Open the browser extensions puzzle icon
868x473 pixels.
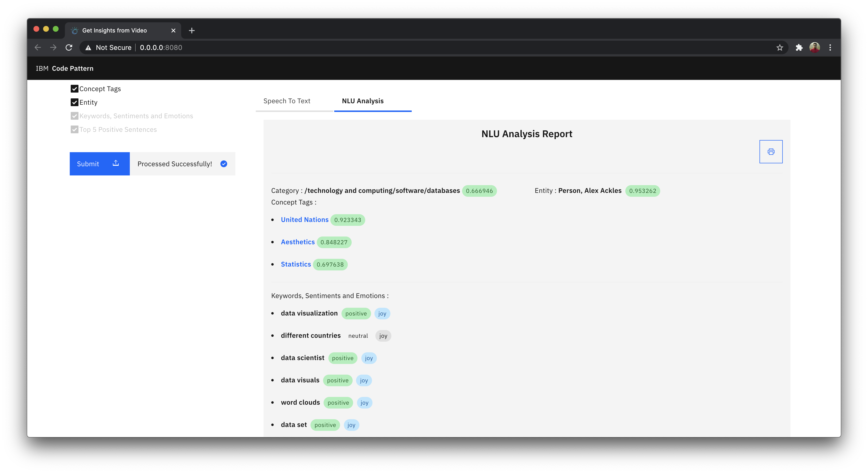point(799,47)
